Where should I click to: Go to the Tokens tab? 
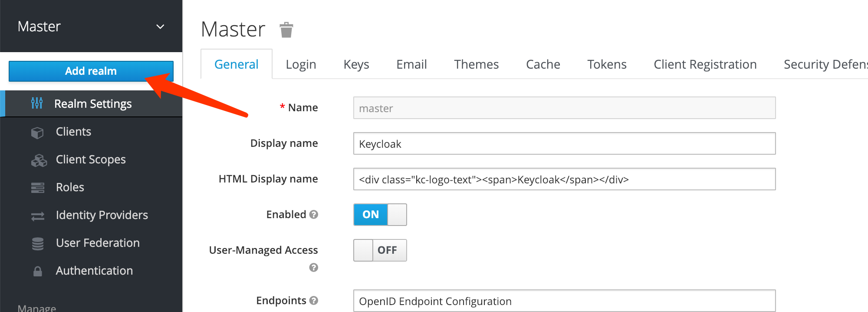click(607, 64)
